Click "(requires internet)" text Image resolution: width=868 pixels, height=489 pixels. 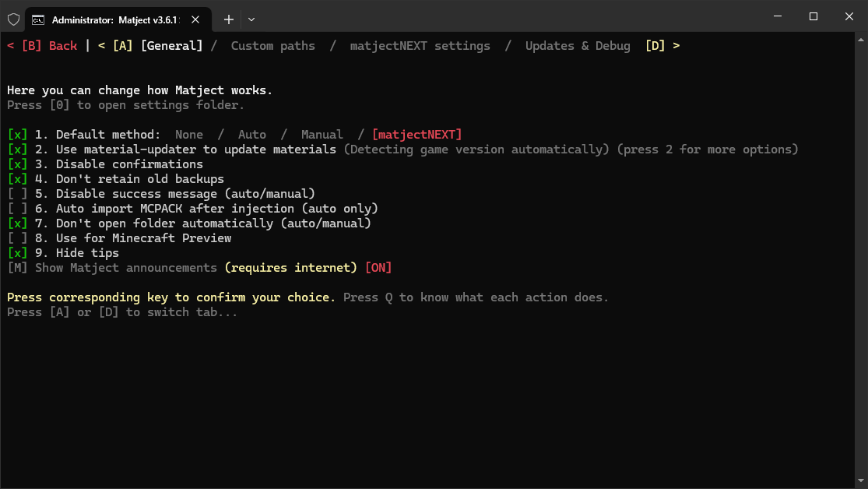[290, 268]
